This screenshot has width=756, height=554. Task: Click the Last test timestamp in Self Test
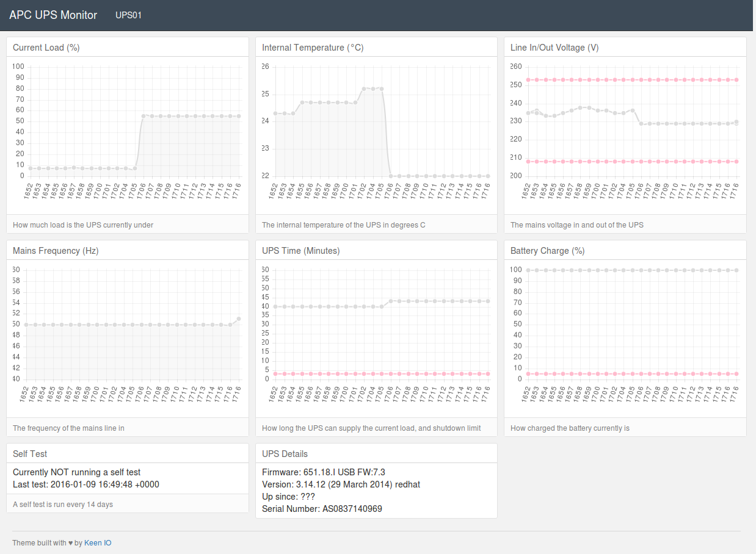click(86, 484)
